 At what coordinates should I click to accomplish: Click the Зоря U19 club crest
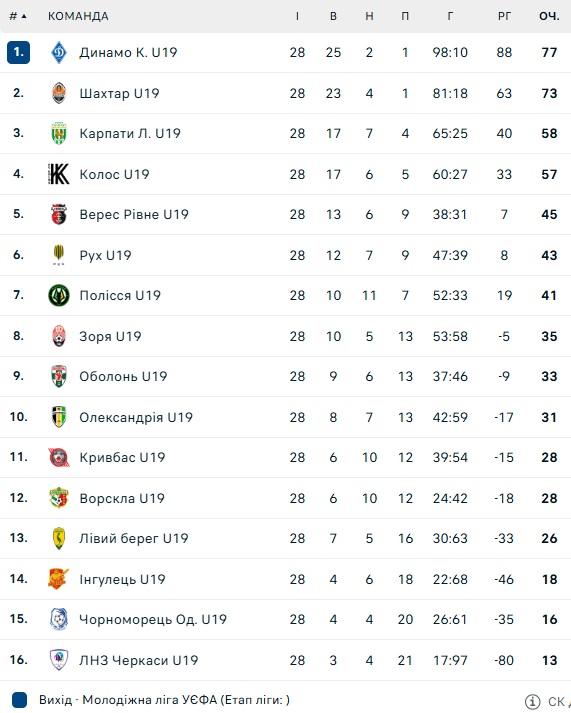tap(59, 336)
